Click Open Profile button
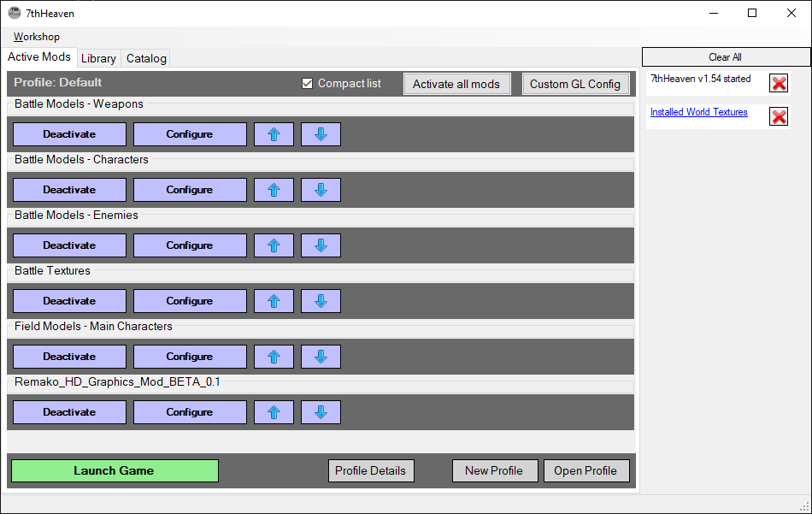Screen dimensions: 812x514 click(x=586, y=470)
